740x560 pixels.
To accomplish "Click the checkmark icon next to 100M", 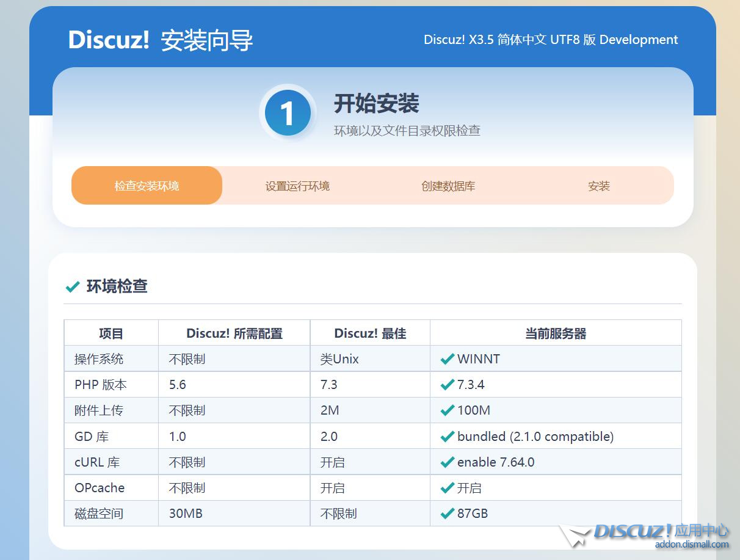I will 447,410.
